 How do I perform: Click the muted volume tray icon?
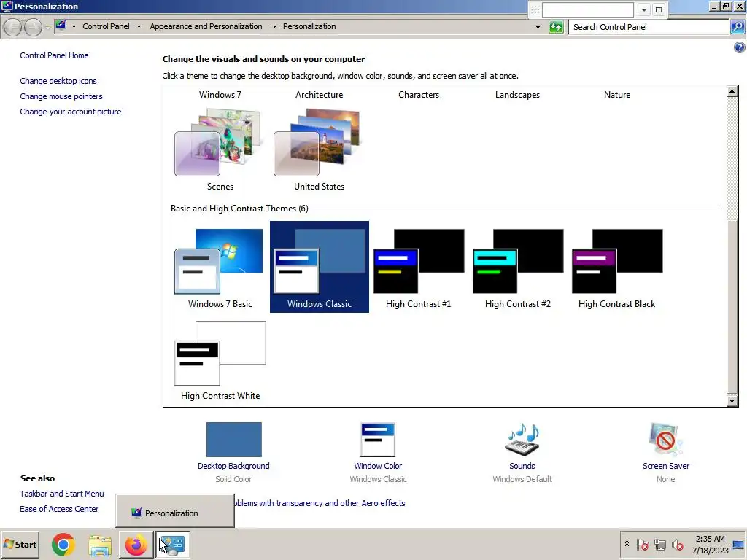pyautogui.click(x=677, y=544)
